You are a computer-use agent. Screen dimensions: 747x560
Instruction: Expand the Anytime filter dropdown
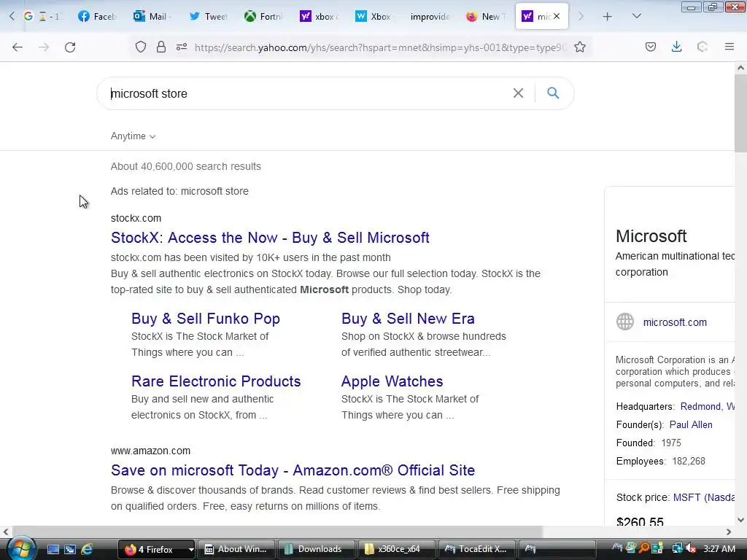(133, 136)
